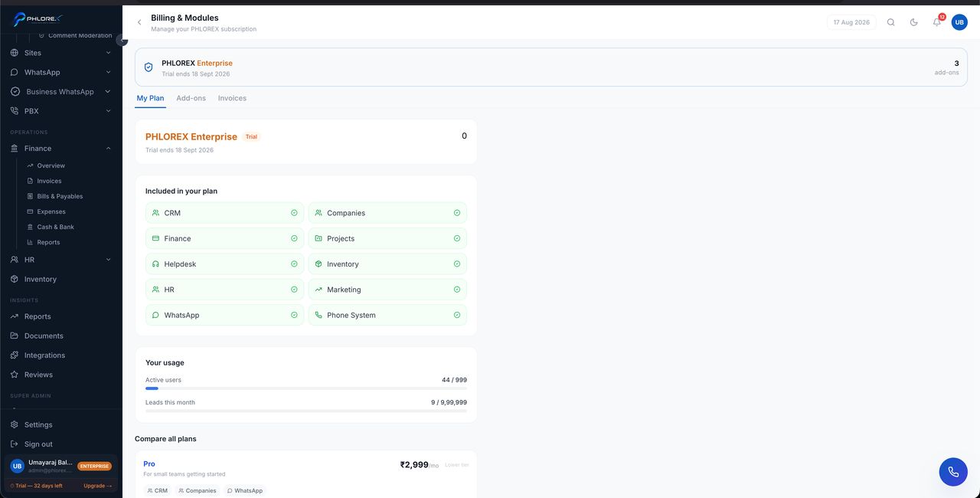Click the check mark on the WhatsApp module
Screen dimensions: 980x498
click(294, 315)
